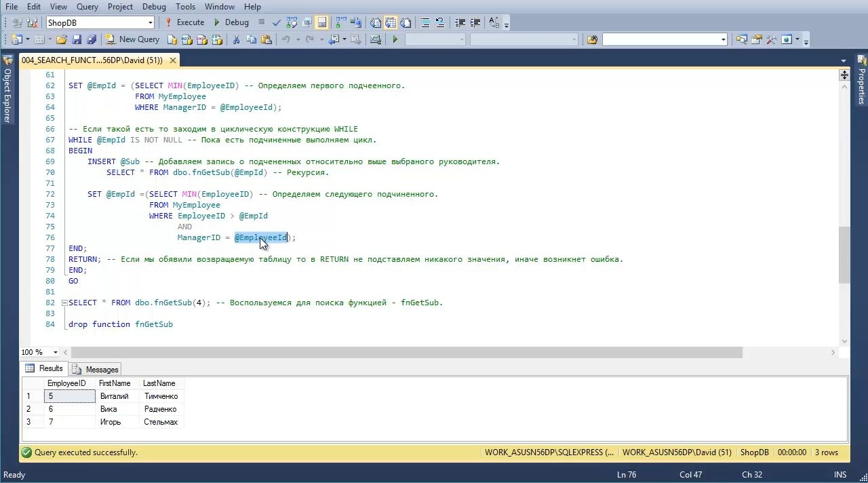Click the Find in Files icon

(592, 39)
